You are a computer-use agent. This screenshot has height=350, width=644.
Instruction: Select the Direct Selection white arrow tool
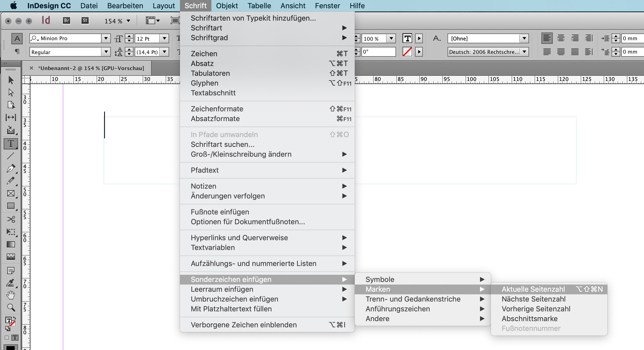click(11, 92)
